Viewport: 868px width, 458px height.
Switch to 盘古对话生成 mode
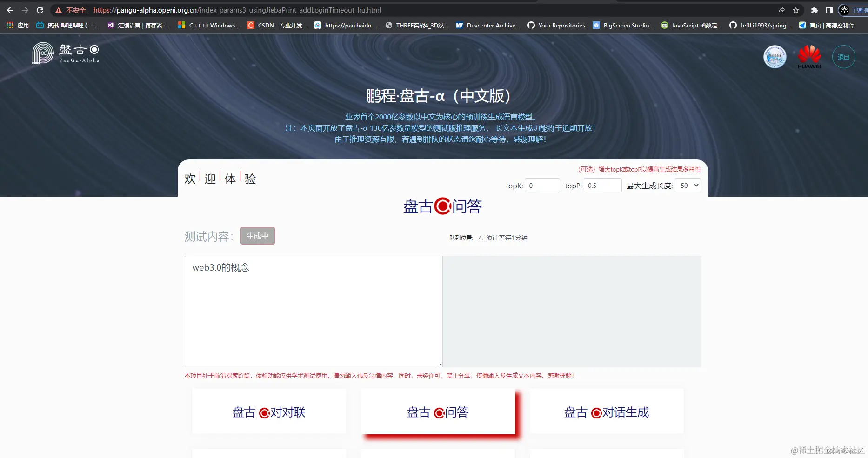click(x=606, y=412)
